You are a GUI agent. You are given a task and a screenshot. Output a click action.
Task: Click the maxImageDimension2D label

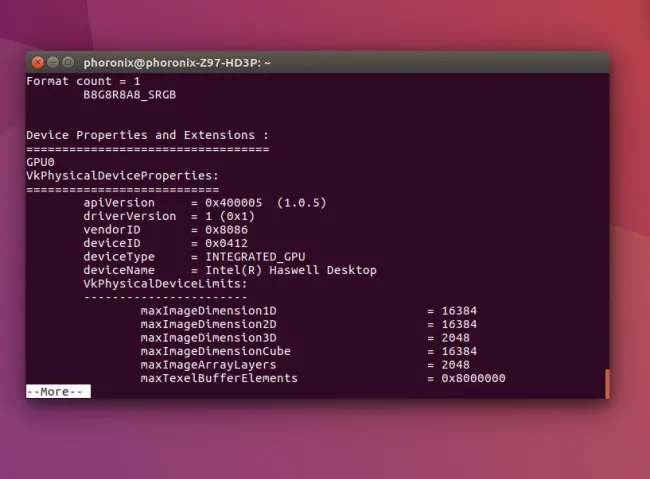tap(209, 324)
